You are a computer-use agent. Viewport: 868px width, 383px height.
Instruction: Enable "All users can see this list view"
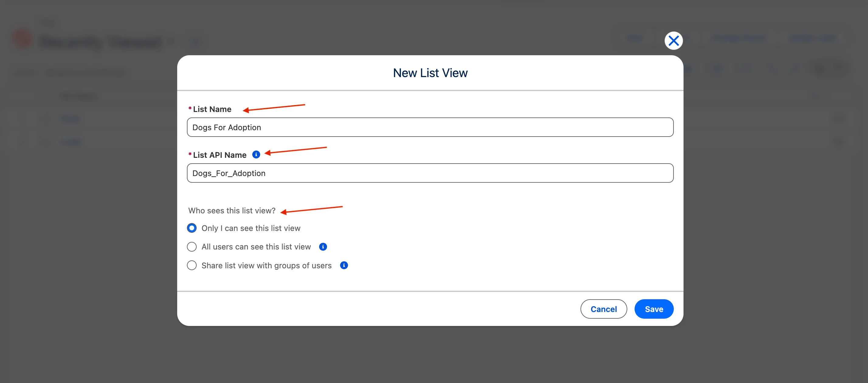[191, 247]
